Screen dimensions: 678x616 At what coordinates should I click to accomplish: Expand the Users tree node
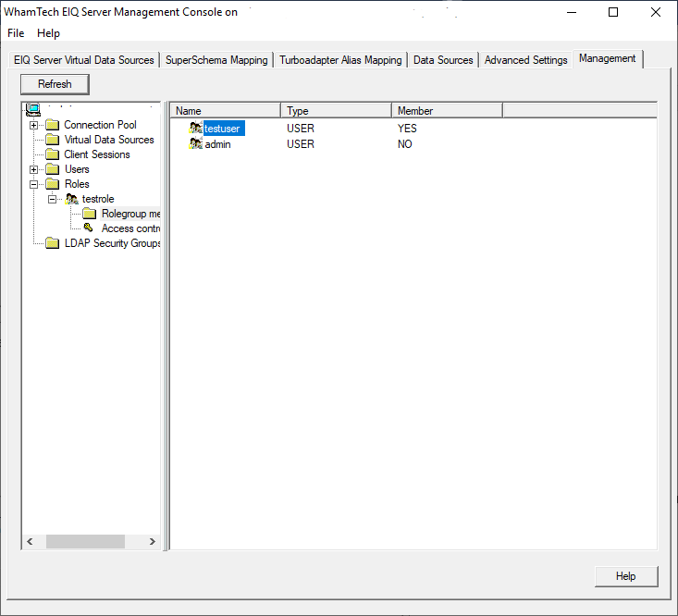34,169
